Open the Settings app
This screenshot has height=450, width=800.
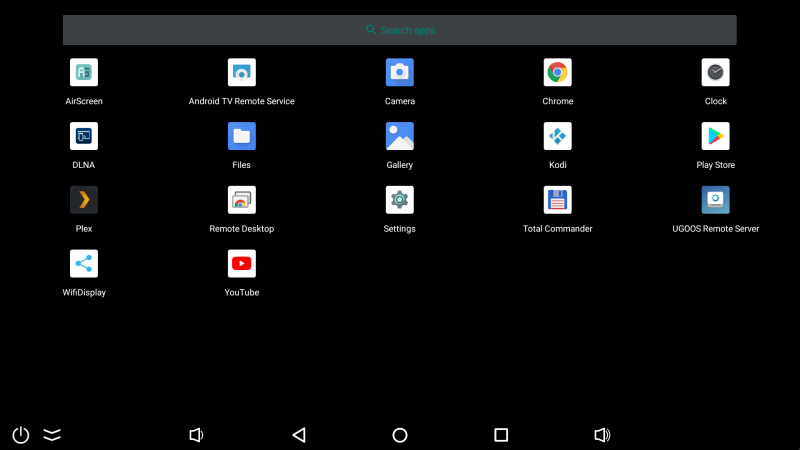tap(399, 200)
